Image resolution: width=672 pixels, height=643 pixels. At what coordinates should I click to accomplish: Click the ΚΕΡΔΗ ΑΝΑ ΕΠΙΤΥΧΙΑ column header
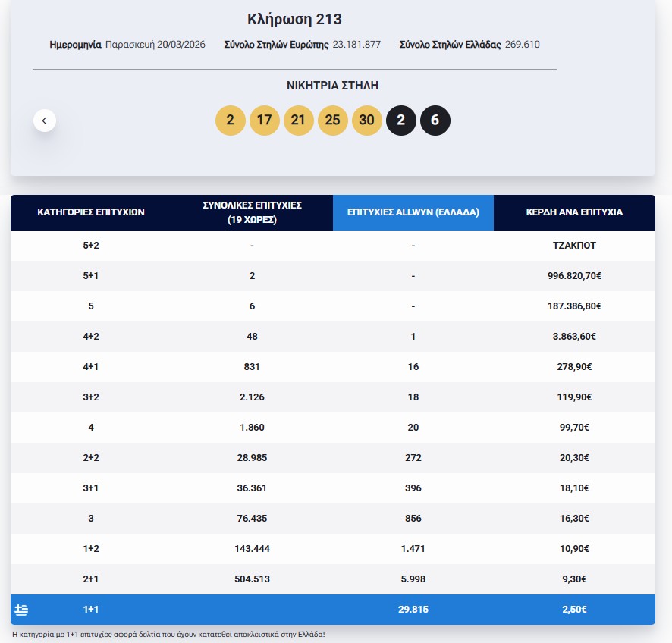click(x=574, y=212)
